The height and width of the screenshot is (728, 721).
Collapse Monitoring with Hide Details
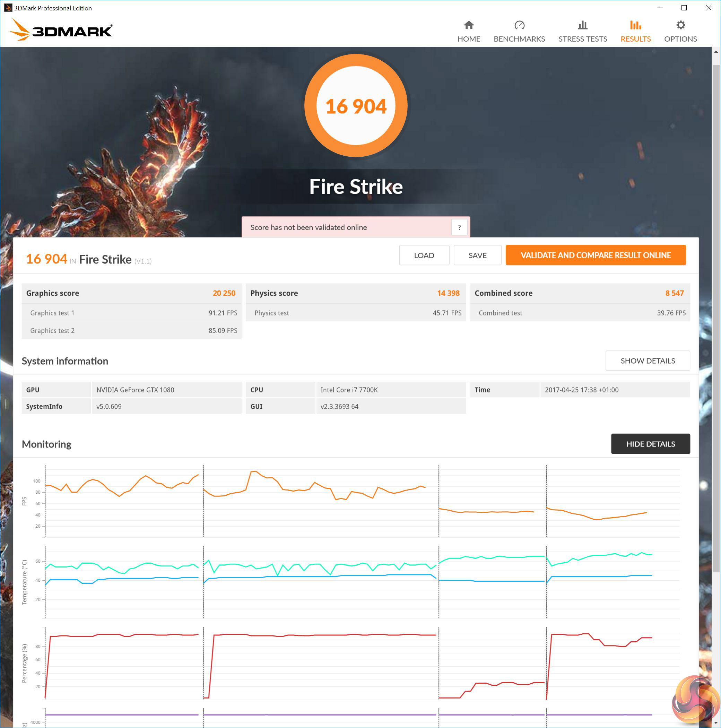650,443
